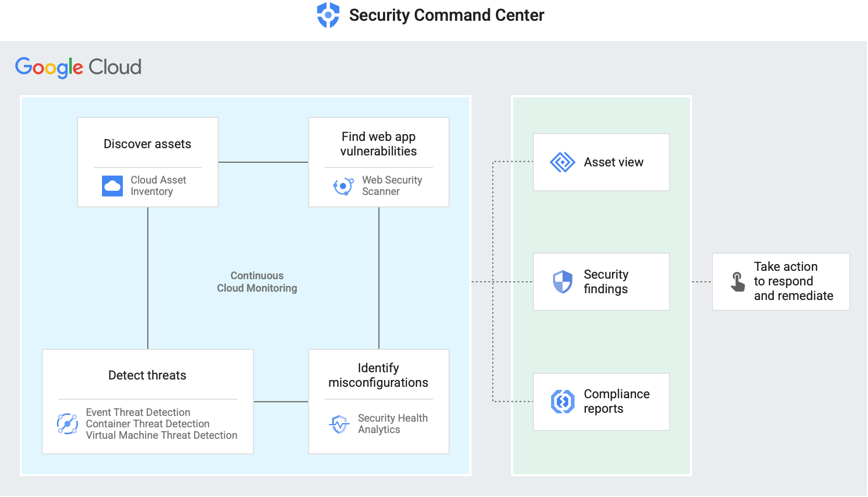Click the Event Threat Detection icon
The width and height of the screenshot is (868, 497).
pos(68,424)
